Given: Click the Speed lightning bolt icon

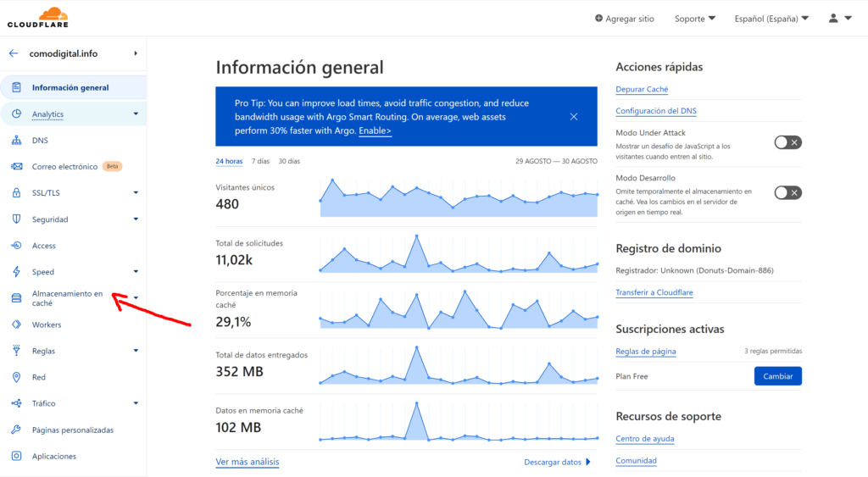Looking at the screenshot, I should click(17, 271).
